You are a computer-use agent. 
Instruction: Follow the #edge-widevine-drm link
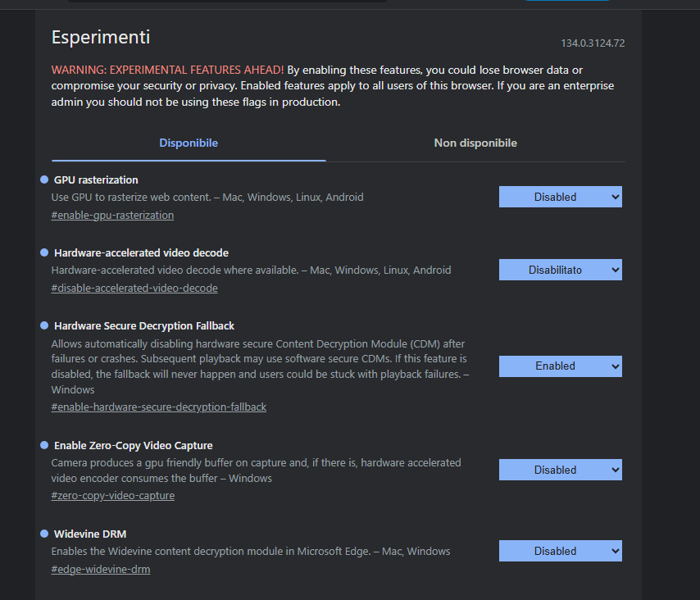click(x=101, y=570)
